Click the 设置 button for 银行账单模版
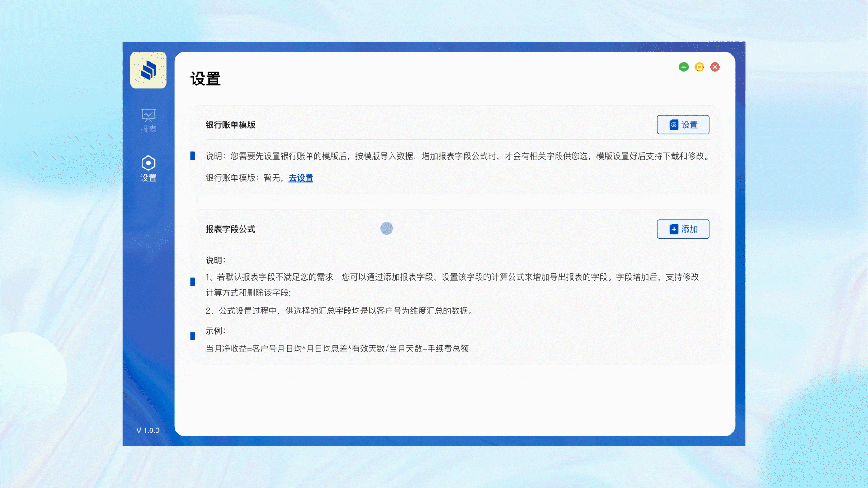 click(x=683, y=125)
